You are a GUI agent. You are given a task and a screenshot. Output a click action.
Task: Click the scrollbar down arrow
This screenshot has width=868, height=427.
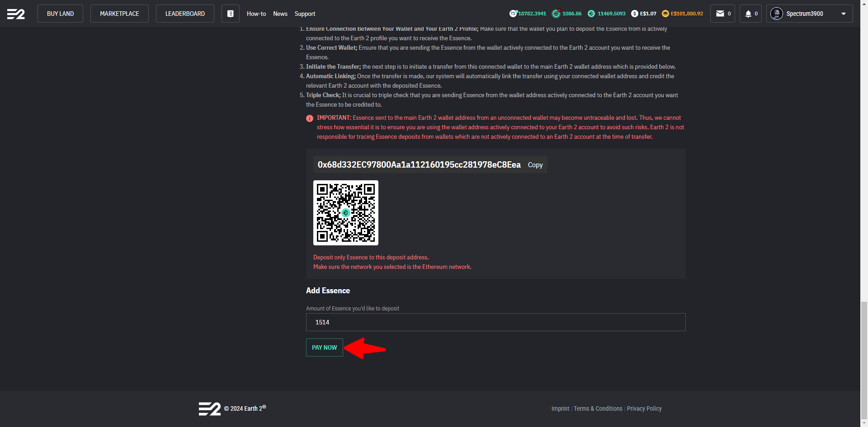(x=864, y=423)
